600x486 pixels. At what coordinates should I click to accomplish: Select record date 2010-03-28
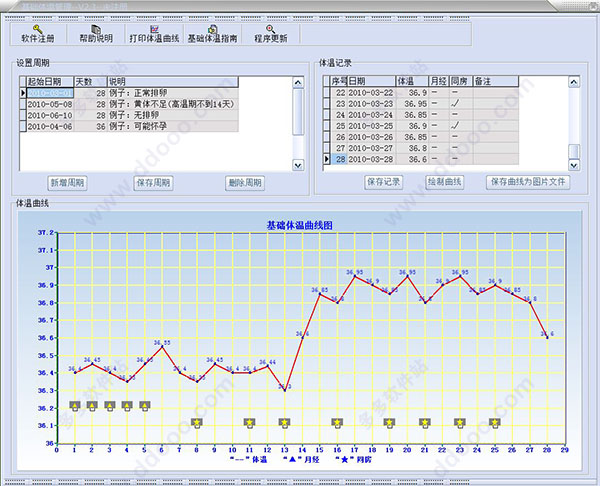(x=370, y=159)
